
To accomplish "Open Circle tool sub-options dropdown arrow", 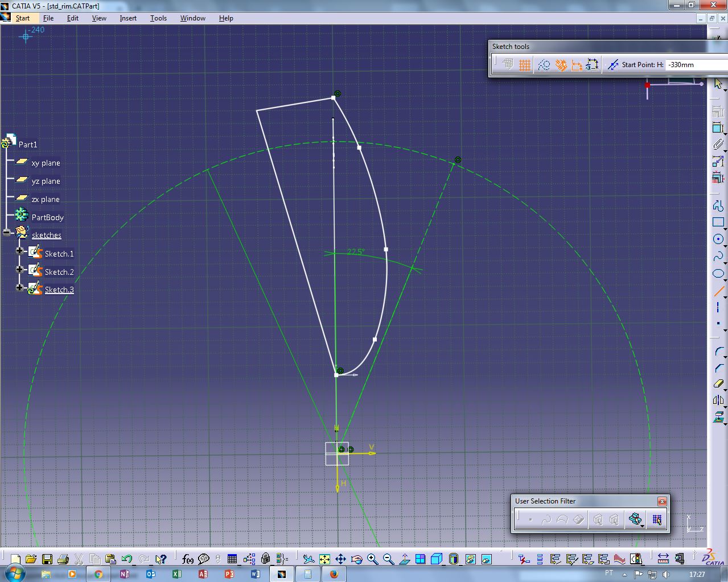I will [x=725, y=246].
